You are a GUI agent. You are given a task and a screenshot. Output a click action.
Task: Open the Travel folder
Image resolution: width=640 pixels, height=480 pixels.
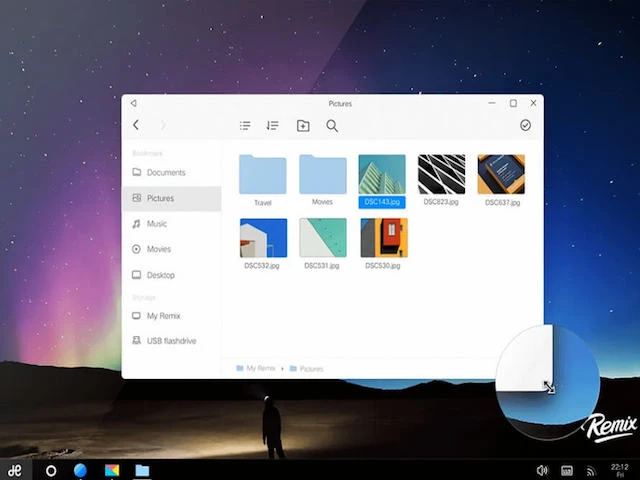click(x=263, y=175)
